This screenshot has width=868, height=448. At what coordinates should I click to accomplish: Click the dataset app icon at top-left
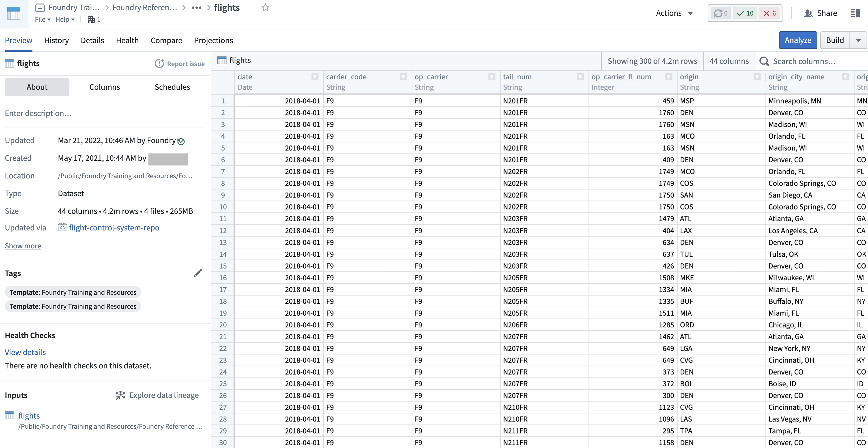click(14, 13)
